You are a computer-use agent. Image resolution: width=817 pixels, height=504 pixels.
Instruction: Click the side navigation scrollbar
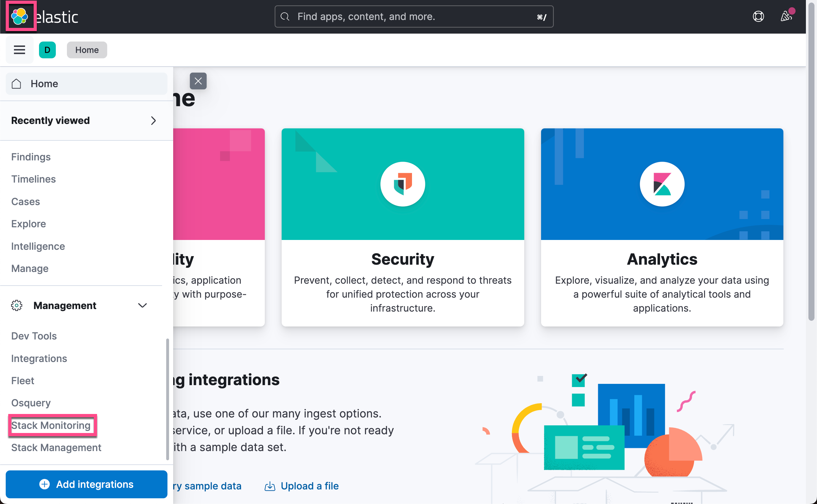click(x=167, y=399)
